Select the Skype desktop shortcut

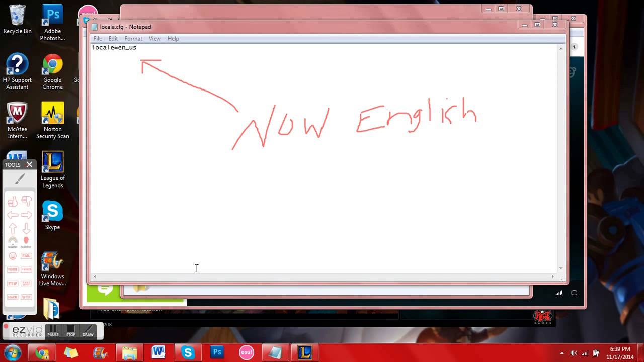click(x=52, y=215)
